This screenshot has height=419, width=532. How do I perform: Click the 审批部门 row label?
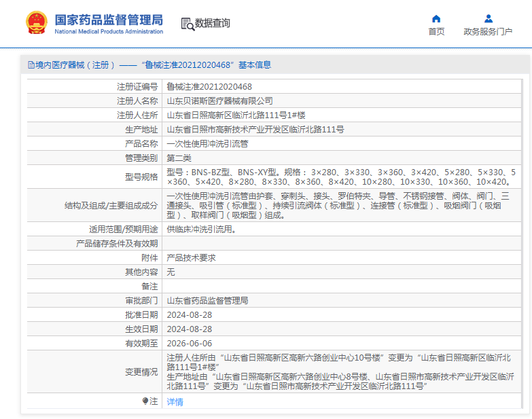point(141,300)
